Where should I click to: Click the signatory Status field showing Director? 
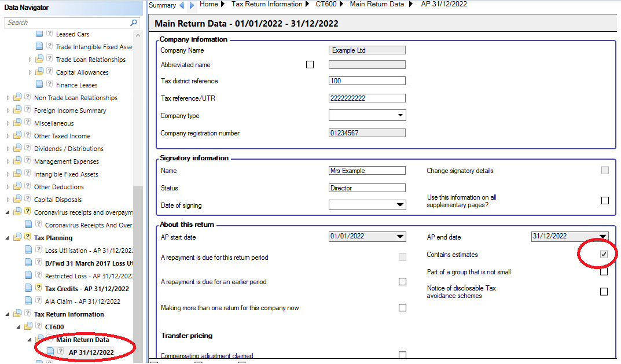367,187
